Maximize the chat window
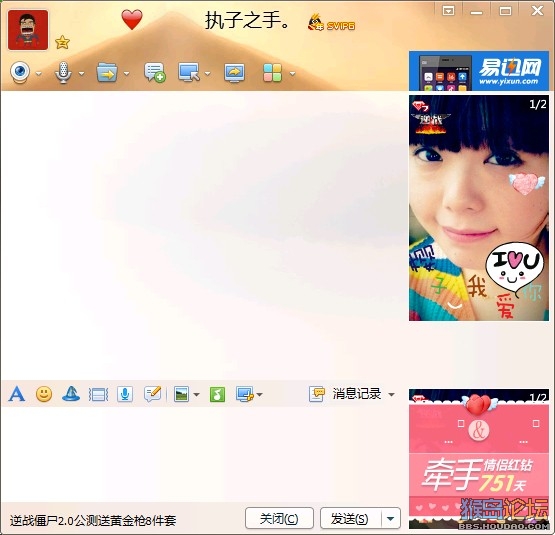Image resolution: width=555 pixels, height=535 pixels. tap(505, 11)
